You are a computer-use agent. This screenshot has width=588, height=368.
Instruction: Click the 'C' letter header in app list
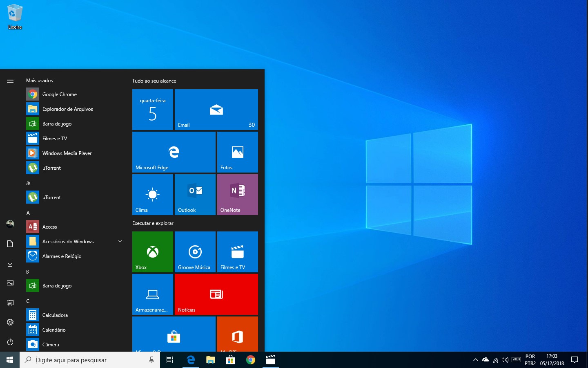coord(28,301)
